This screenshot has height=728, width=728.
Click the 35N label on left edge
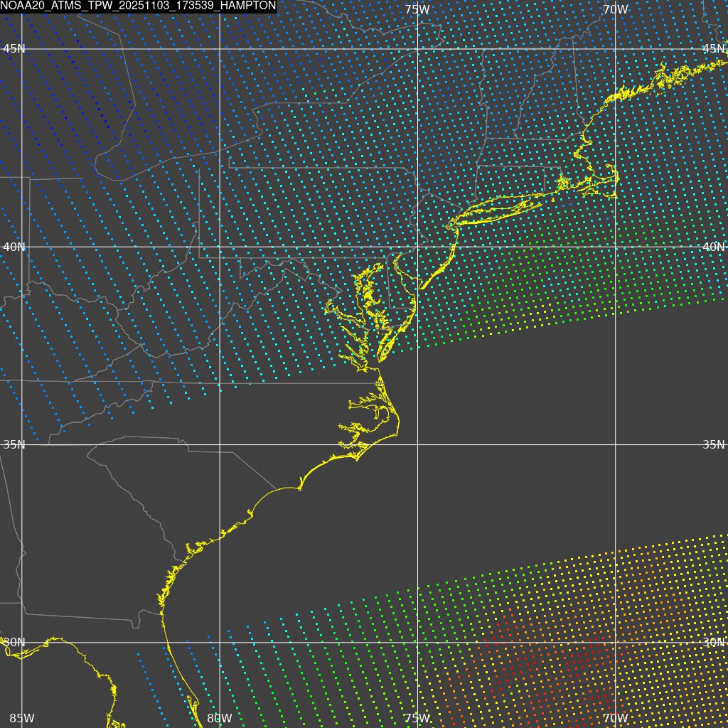(x=14, y=444)
